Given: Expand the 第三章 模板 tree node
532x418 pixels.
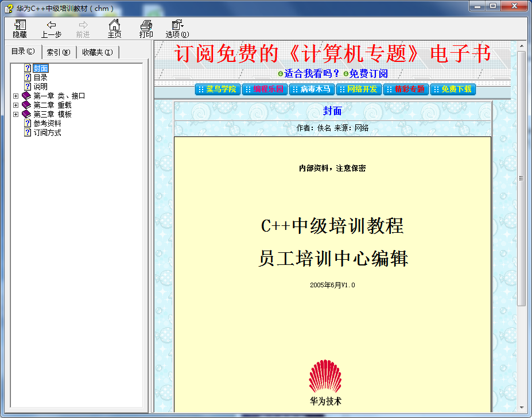Looking at the screenshot, I should pos(16,114).
